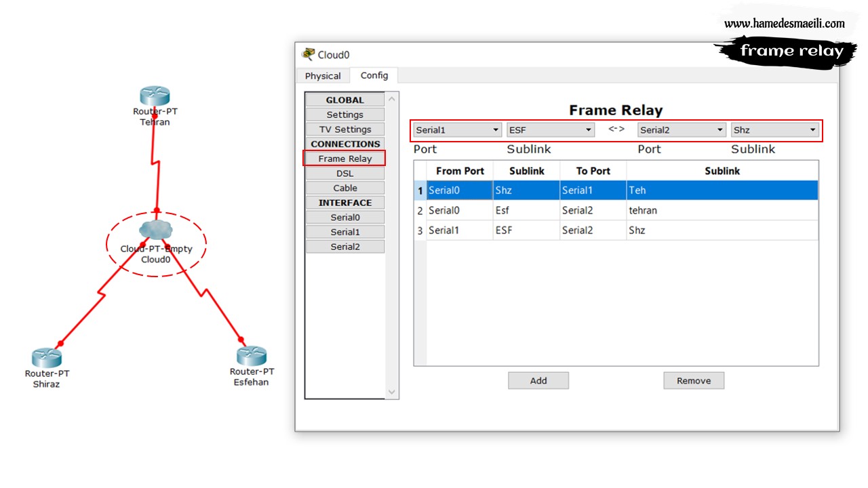This screenshot has width=868, height=488.
Task: Switch to the Physical tab
Action: pos(323,76)
